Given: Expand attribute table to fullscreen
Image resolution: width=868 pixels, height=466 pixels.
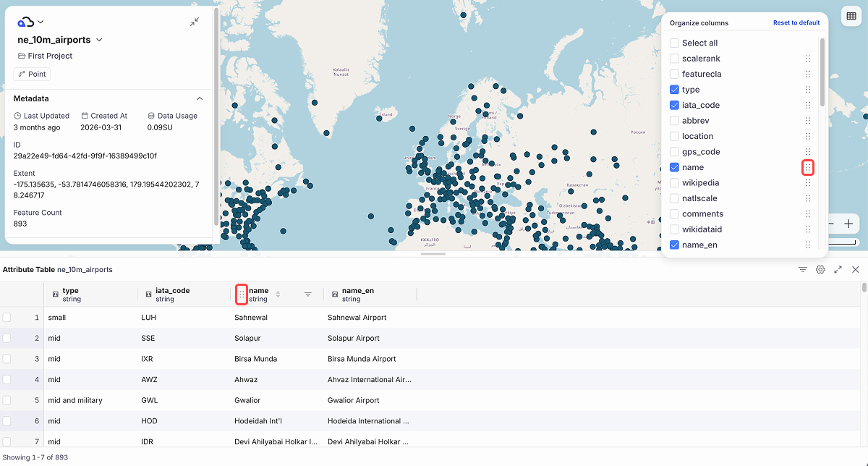Looking at the screenshot, I should point(838,269).
